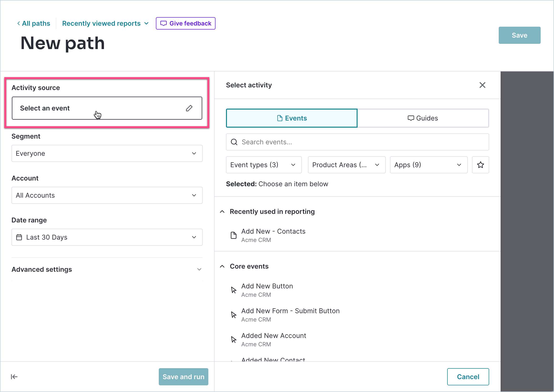
Task: Go back to All paths
Action: [x=34, y=23]
